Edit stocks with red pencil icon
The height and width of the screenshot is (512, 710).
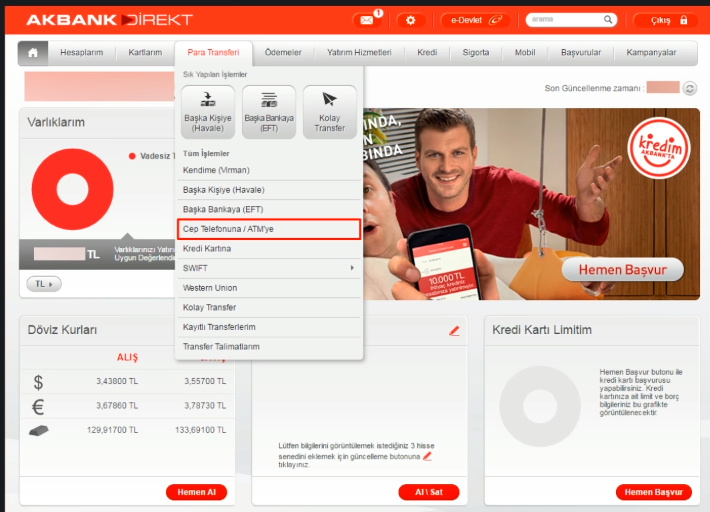(454, 331)
